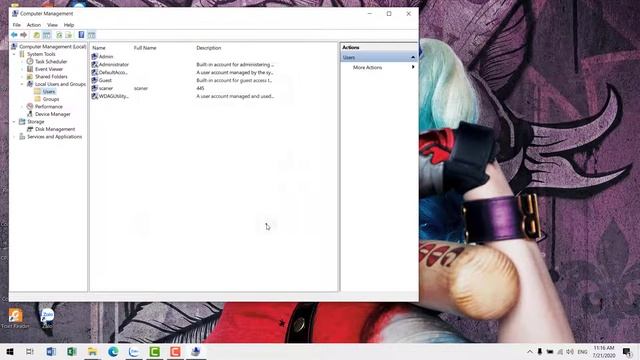
Task: Open the View menu
Action: coord(52,25)
